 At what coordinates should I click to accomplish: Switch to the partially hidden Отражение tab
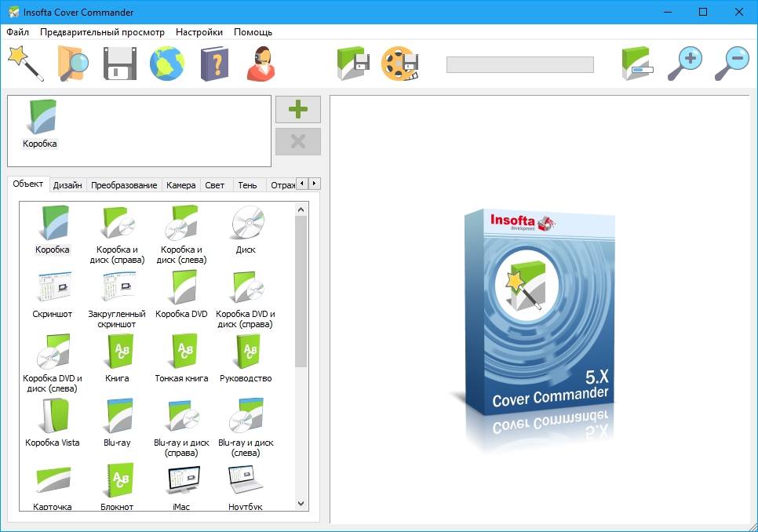(282, 185)
